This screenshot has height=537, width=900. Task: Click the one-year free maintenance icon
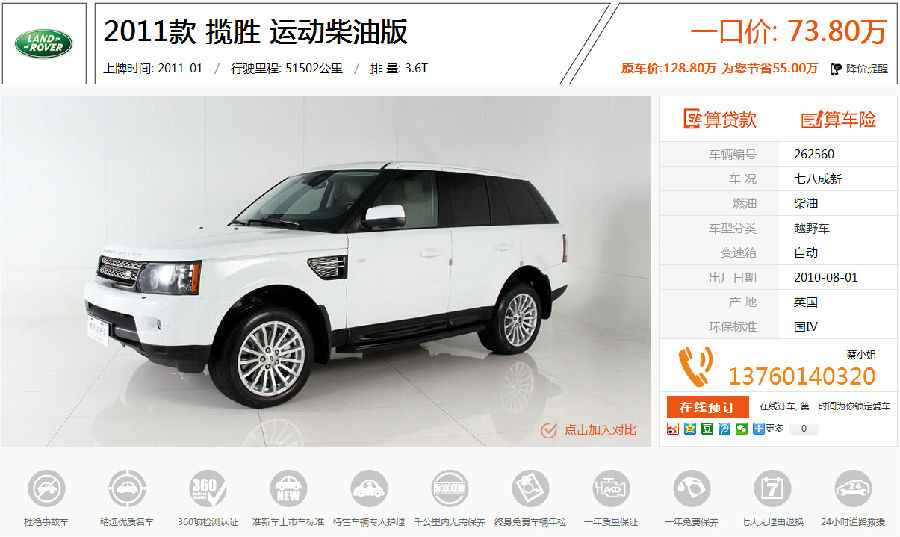[x=692, y=489]
